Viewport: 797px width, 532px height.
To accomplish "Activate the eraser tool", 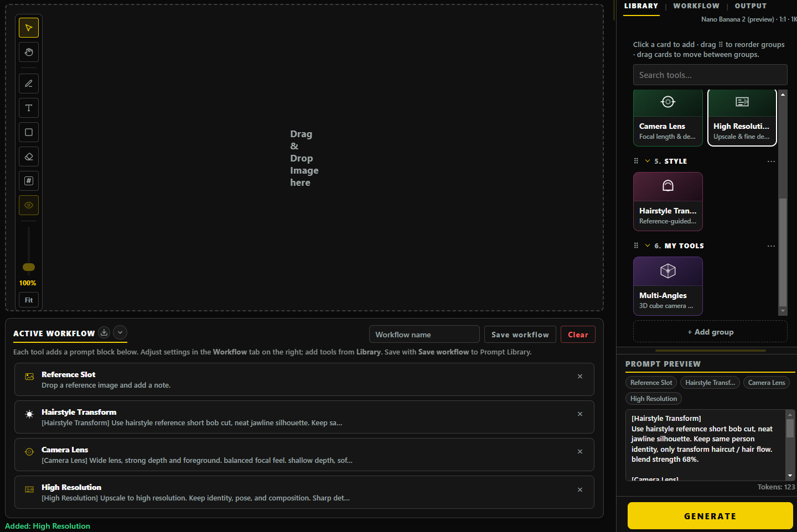I will (x=29, y=157).
